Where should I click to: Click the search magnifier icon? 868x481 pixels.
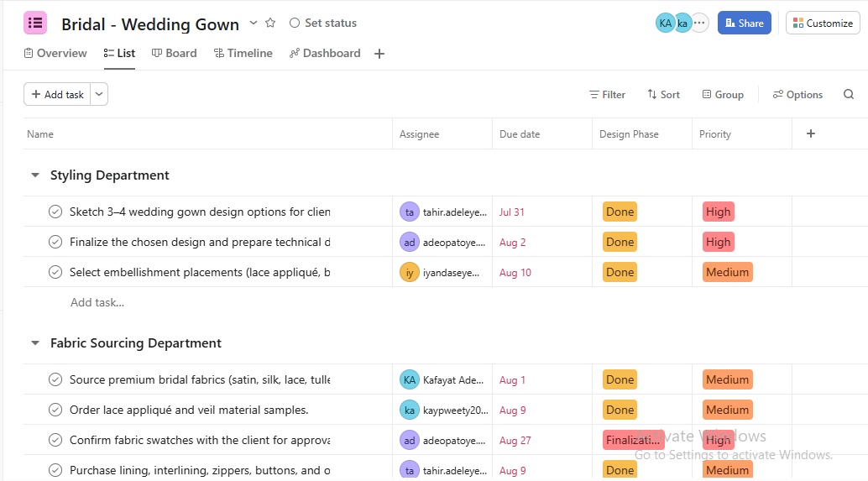(x=849, y=94)
